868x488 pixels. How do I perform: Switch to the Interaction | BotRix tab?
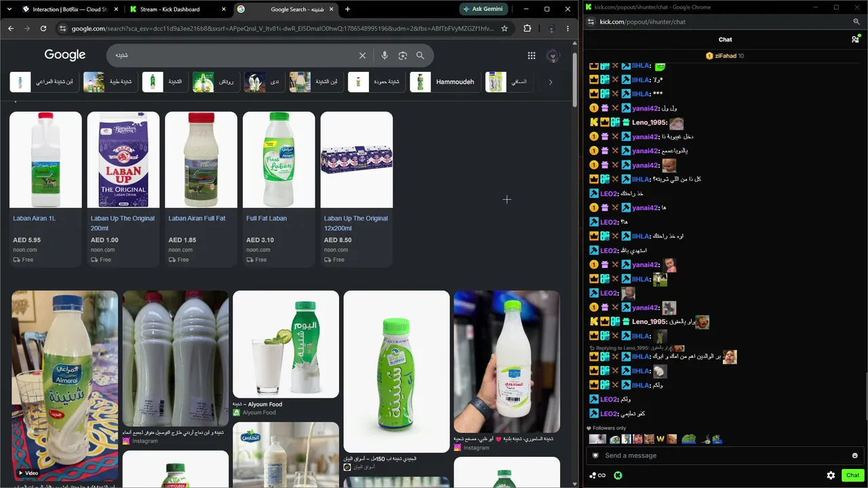70,9
